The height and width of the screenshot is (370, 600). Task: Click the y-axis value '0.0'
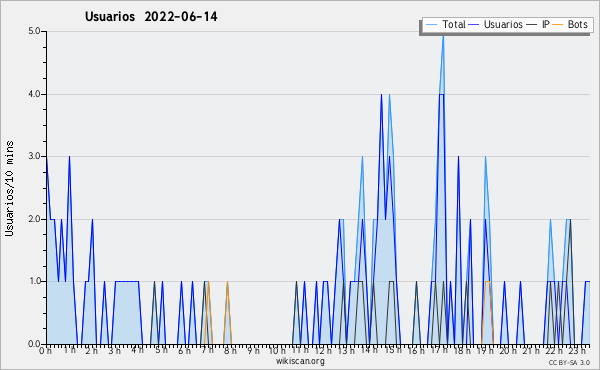(34, 344)
